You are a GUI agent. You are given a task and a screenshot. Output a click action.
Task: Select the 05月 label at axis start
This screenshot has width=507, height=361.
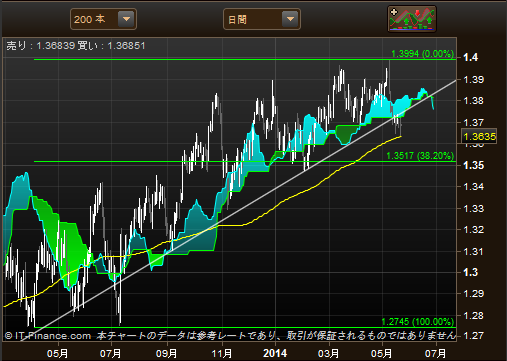point(57,353)
